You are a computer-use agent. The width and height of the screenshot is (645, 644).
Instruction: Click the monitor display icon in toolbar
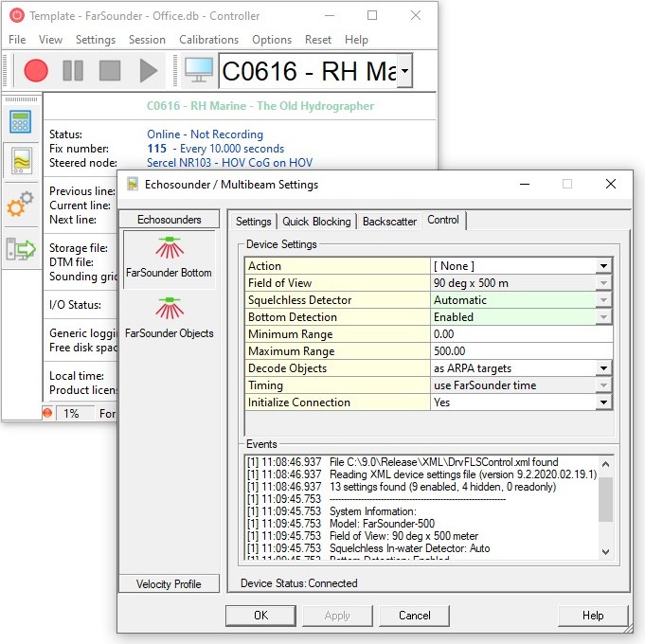pyautogui.click(x=199, y=71)
